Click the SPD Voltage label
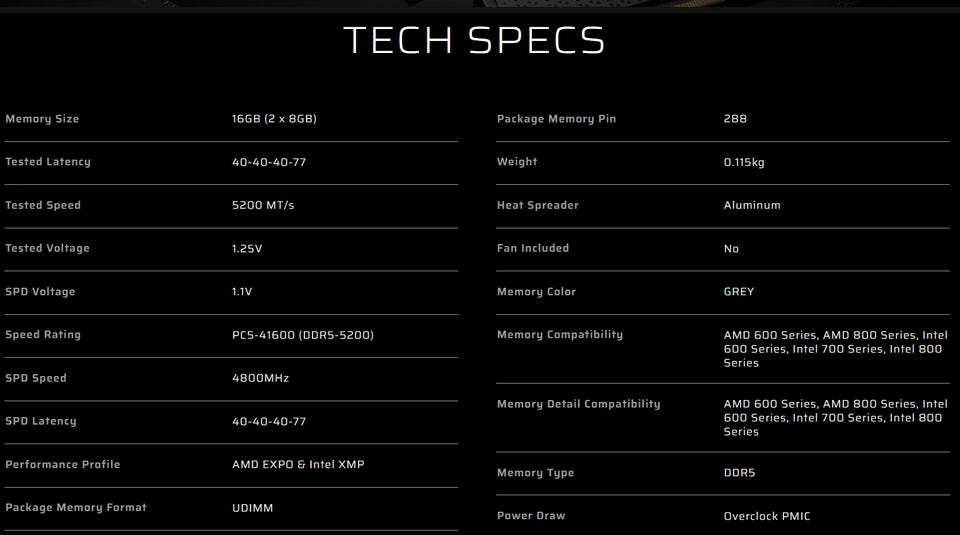The image size is (960, 535). (40, 292)
